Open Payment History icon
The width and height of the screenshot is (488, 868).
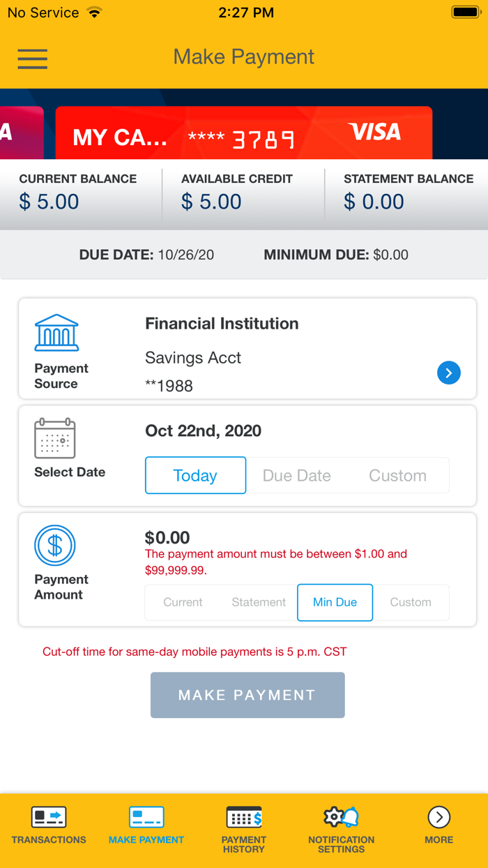click(244, 817)
